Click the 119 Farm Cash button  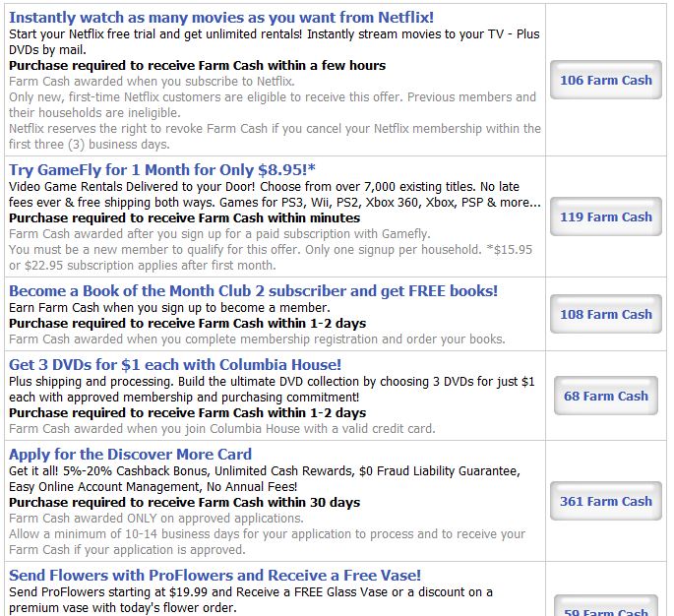tap(606, 216)
